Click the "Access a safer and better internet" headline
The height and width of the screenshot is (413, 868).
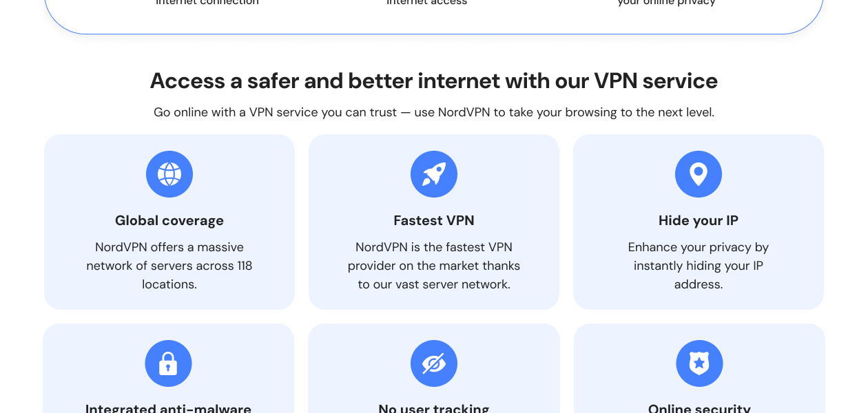(x=434, y=81)
